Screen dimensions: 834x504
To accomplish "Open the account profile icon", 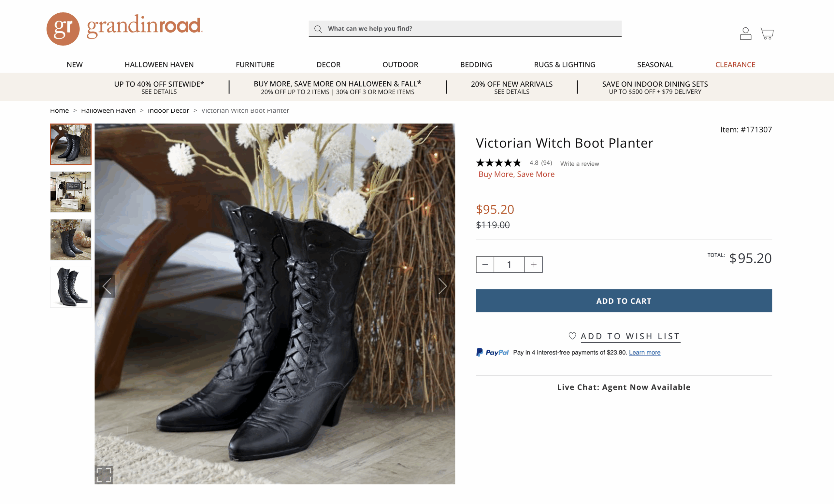I will (745, 34).
